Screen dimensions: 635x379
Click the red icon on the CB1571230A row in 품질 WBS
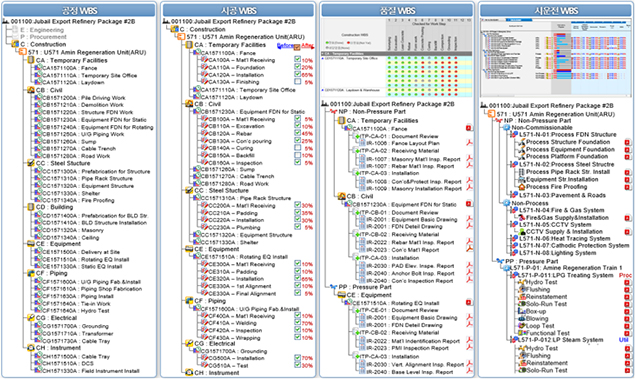click(x=469, y=204)
